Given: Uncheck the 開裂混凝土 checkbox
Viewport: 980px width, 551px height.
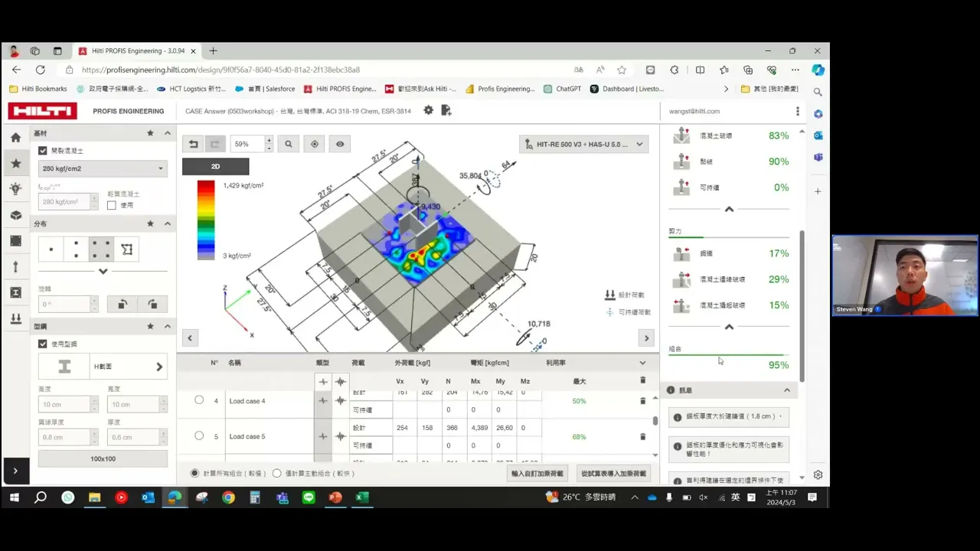Looking at the screenshot, I should pos(43,151).
